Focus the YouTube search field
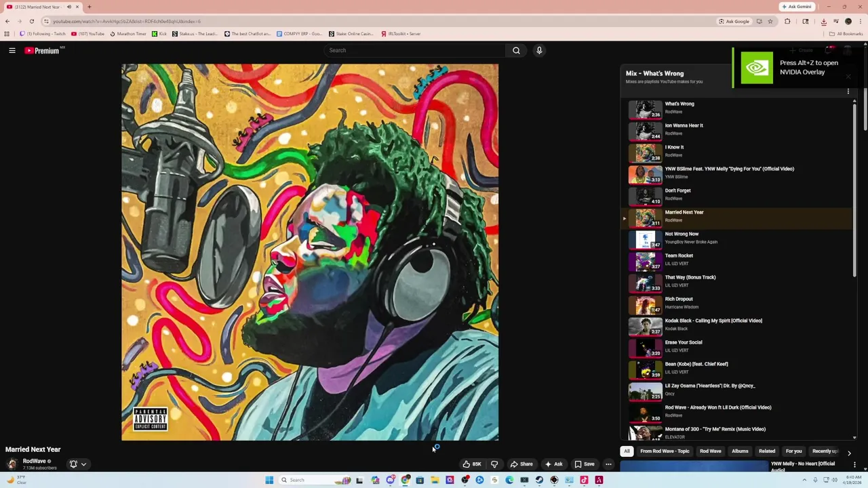The image size is (868, 488). (x=415, y=50)
